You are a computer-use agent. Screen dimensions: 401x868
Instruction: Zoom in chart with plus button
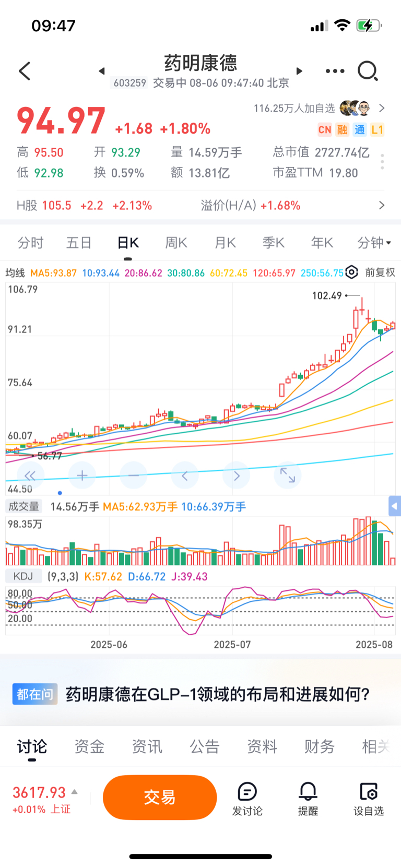click(82, 475)
